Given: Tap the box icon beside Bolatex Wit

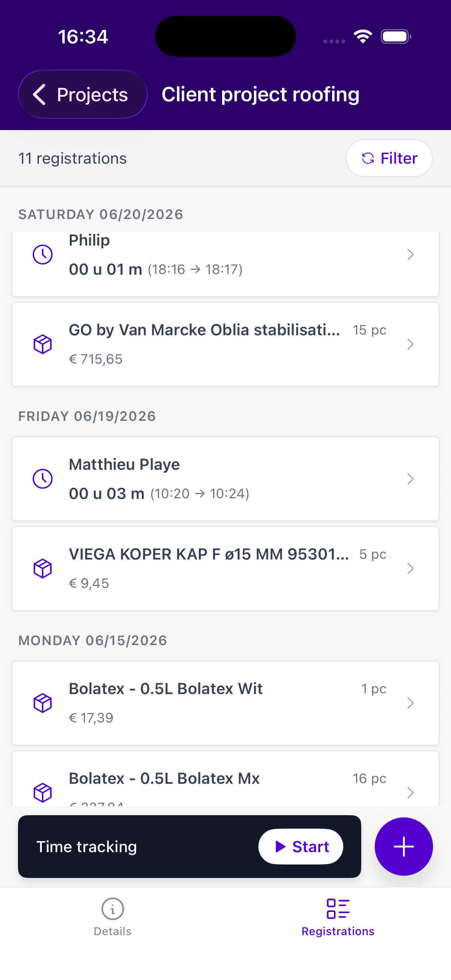Looking at the screenshot, I should click(43, 703).
